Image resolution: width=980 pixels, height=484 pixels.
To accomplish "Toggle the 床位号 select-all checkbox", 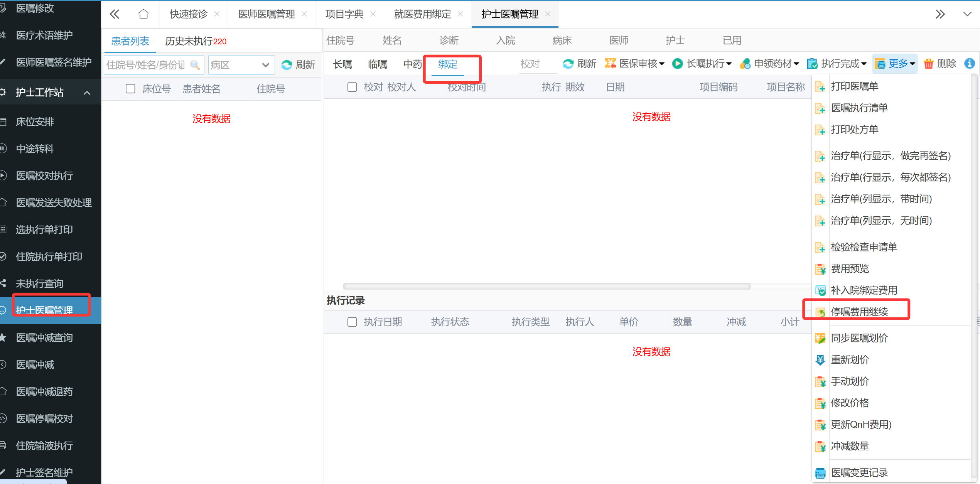I will [130, 89].
